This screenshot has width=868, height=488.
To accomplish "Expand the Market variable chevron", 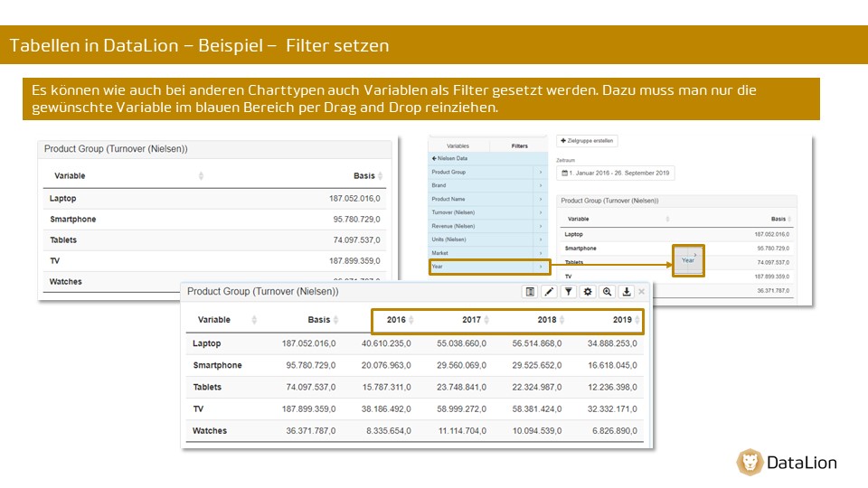I will (541, 253).
